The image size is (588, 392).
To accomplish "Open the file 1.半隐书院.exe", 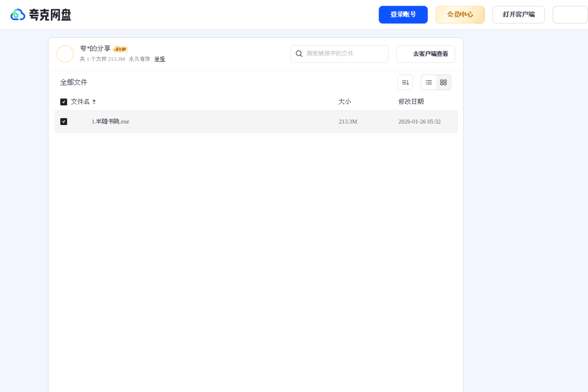I will [110, 121].
